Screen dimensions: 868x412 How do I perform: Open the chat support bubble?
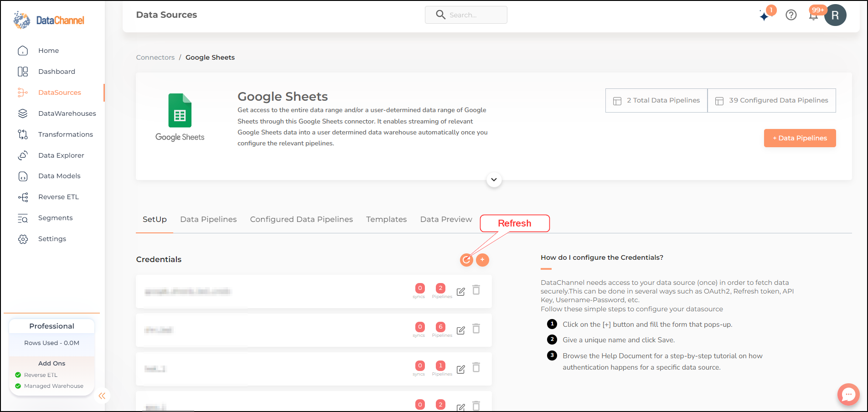coord(848,394)
